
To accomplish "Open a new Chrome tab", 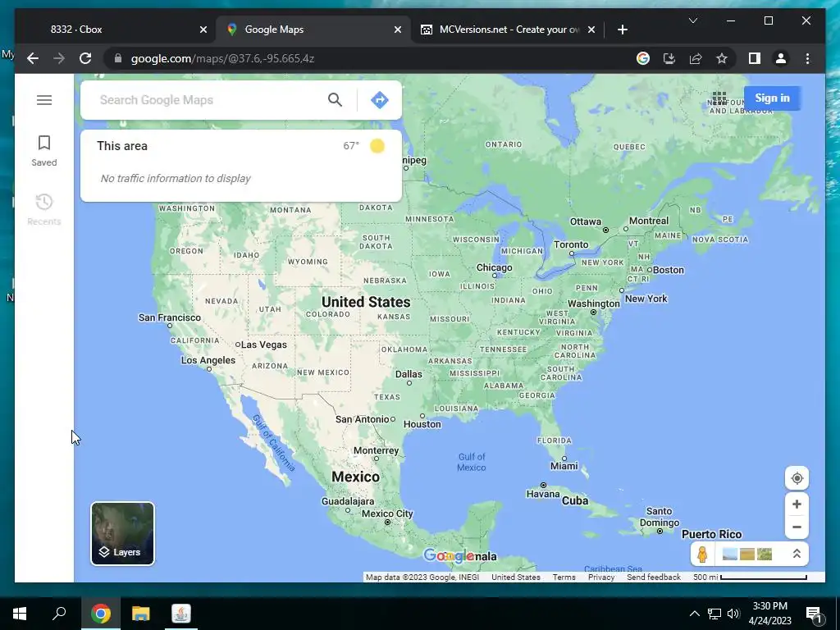I will tap(622, 30).
